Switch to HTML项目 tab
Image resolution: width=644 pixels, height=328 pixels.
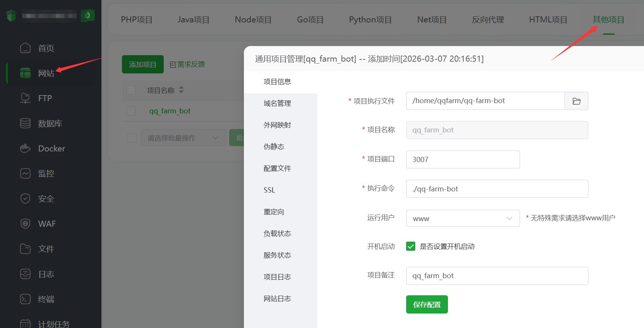tap(548, 20)
